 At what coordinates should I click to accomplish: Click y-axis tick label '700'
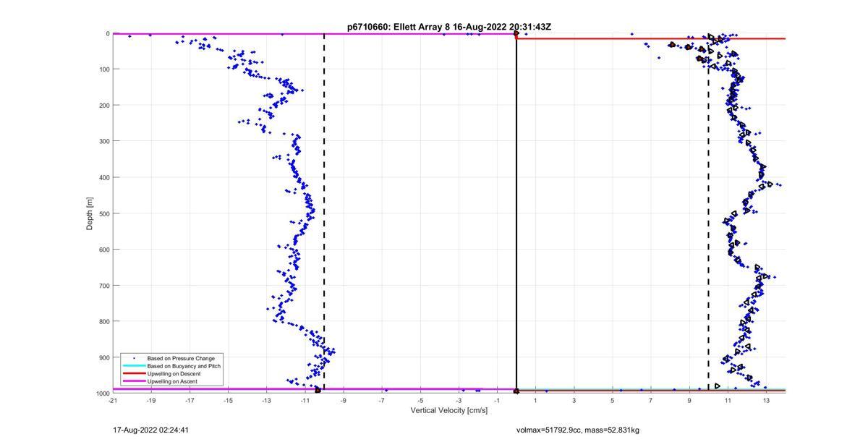pyautogui.click(x=103, y=286)
